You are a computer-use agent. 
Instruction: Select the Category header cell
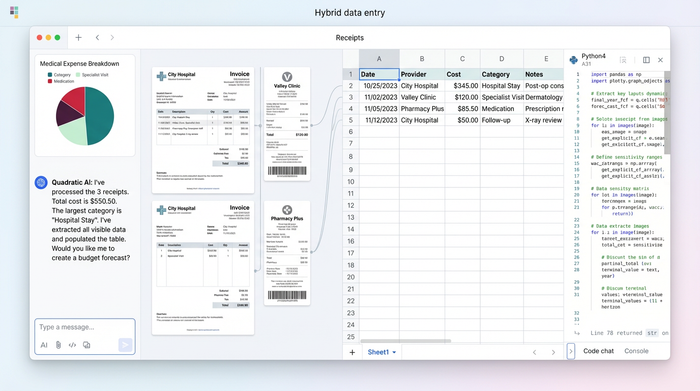click(502, 74)
